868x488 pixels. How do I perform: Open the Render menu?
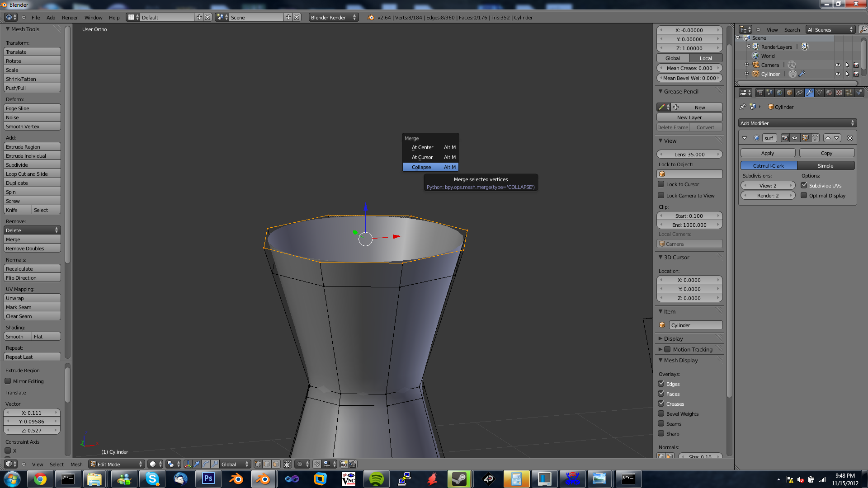(70, 17)
